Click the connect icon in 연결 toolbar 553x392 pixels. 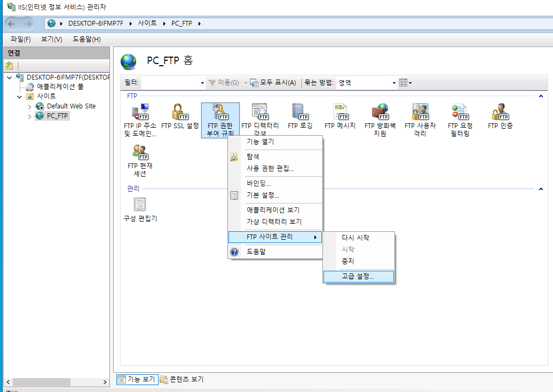(x=10, y=66)
